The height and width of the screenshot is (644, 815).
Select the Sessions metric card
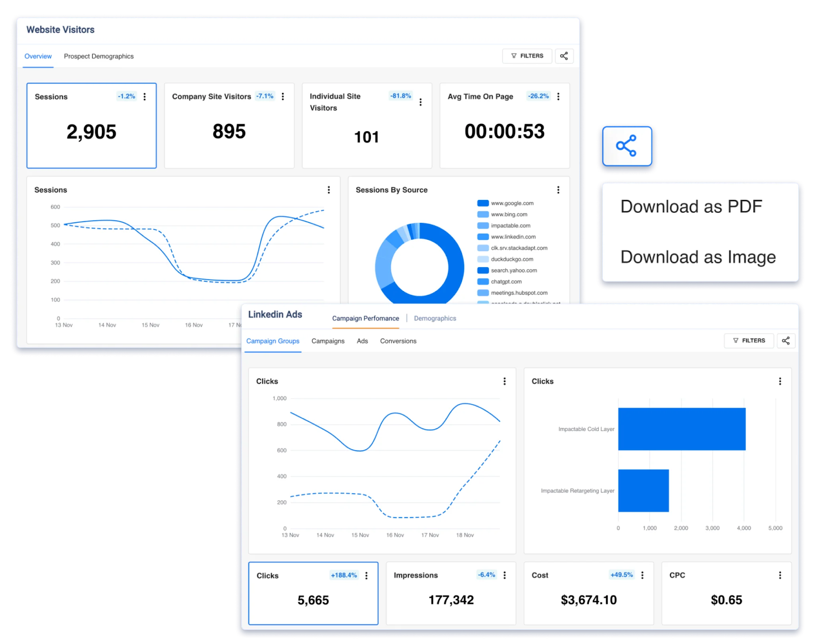point(91,125)
